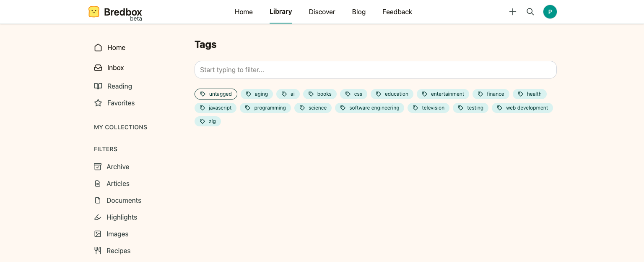Click the Highlights marker icon
This screenshot has width=644, height=262.
pyautogui.click(x=98, y=217)
